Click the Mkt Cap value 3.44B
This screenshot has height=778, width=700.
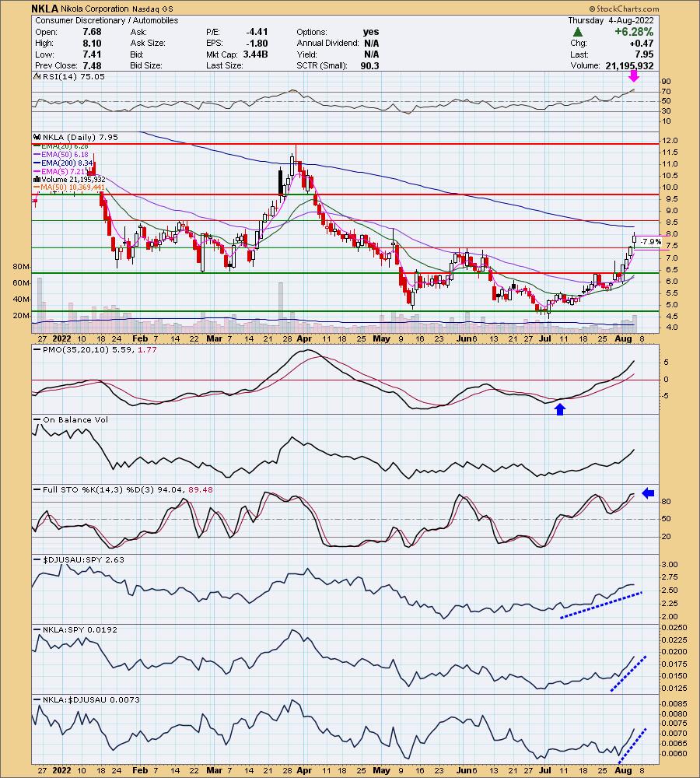(255, 54)
